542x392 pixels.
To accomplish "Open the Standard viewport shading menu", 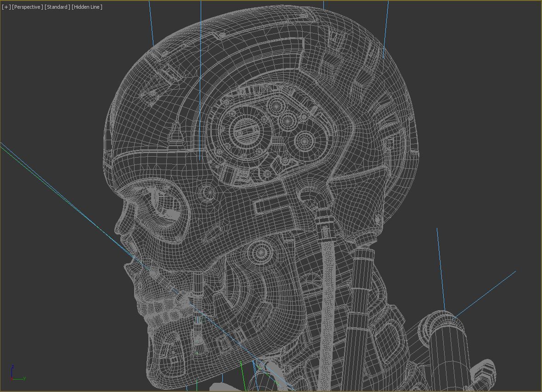I will coord(57,7).
